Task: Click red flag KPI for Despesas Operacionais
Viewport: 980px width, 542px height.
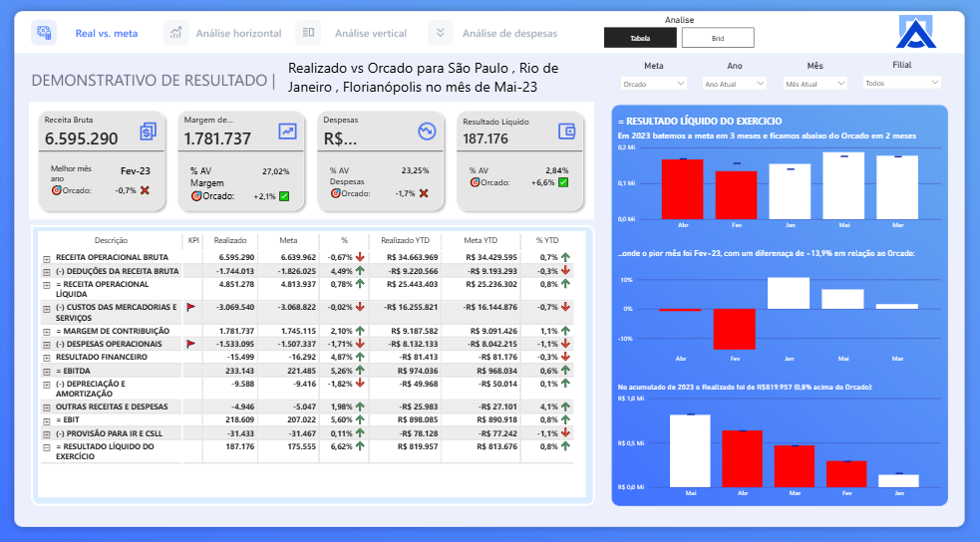Action: [191, 344]
